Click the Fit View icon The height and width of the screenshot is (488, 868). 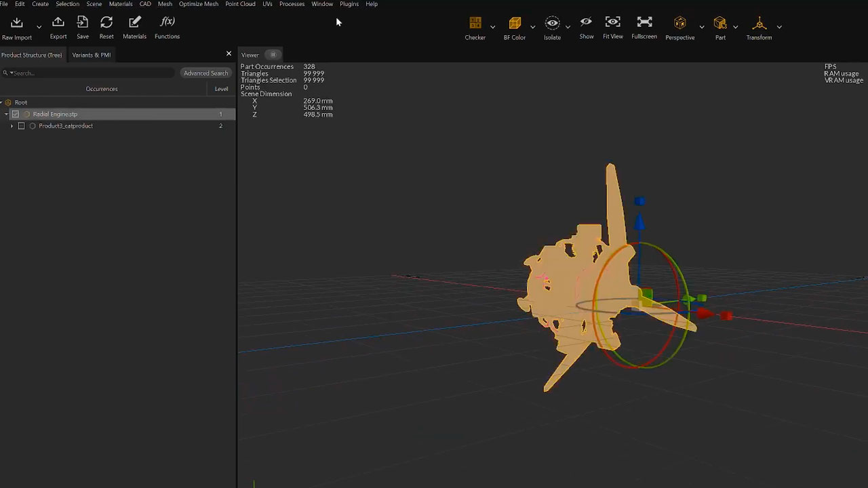612,23
